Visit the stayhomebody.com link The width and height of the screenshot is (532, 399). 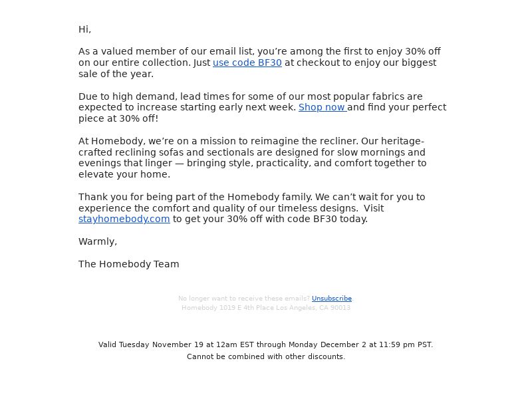click(x=124, y=219)
